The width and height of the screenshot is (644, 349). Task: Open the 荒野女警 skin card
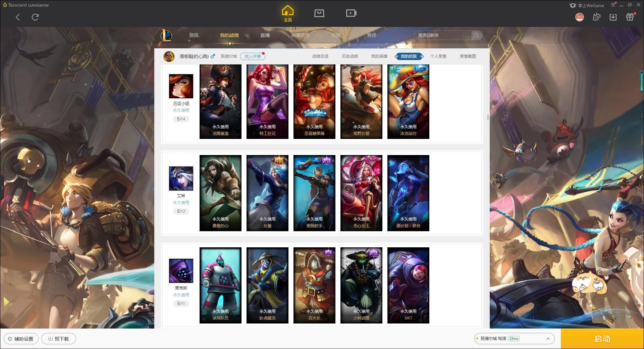pyautogui.click(x=361, y=102)
